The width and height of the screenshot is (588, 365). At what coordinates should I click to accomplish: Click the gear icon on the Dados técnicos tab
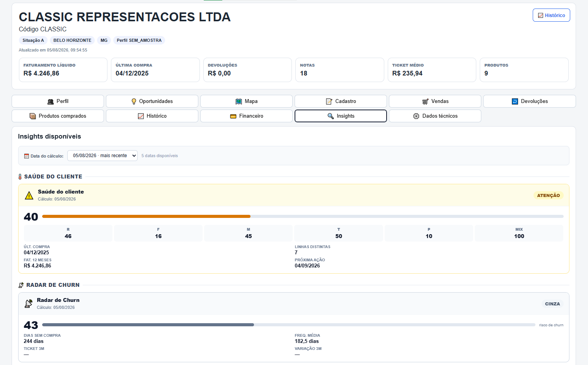click(x=416, y=116)
